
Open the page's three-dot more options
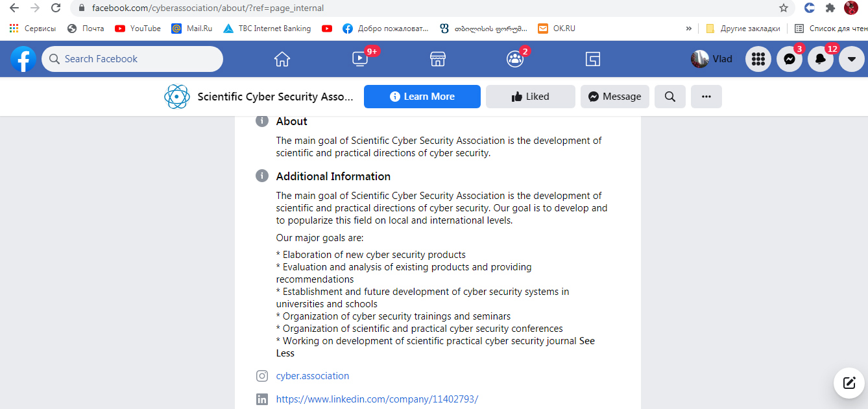pyautogui.click(x=706, y=97)
